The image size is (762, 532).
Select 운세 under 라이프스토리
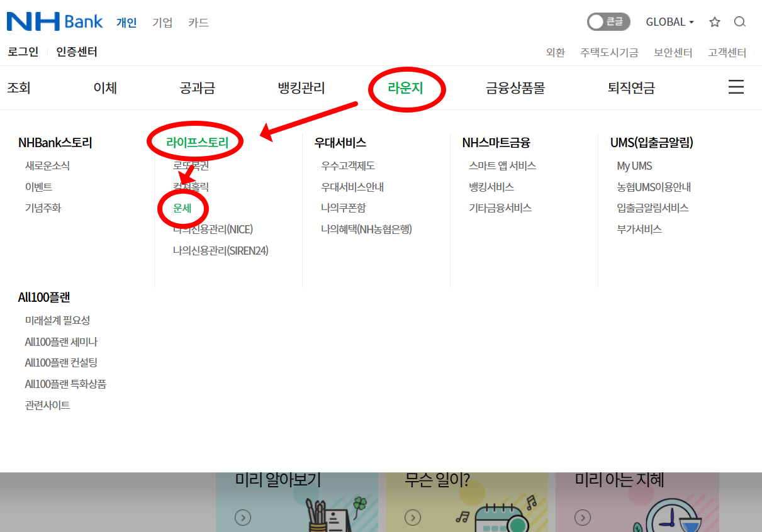182,208
